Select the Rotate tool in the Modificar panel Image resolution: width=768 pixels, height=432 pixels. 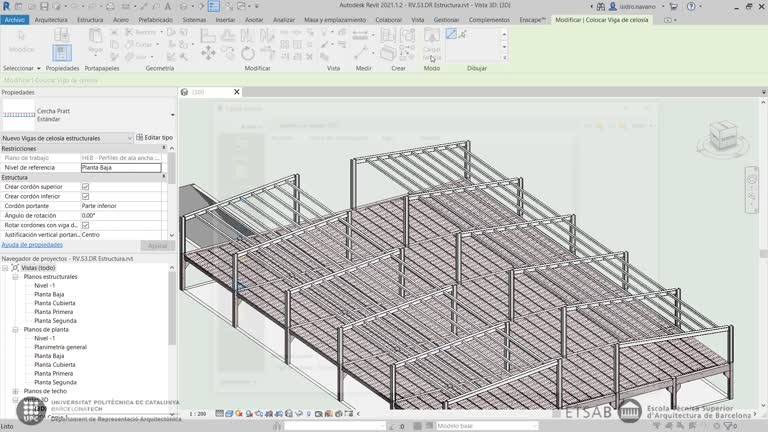[248, 53]
